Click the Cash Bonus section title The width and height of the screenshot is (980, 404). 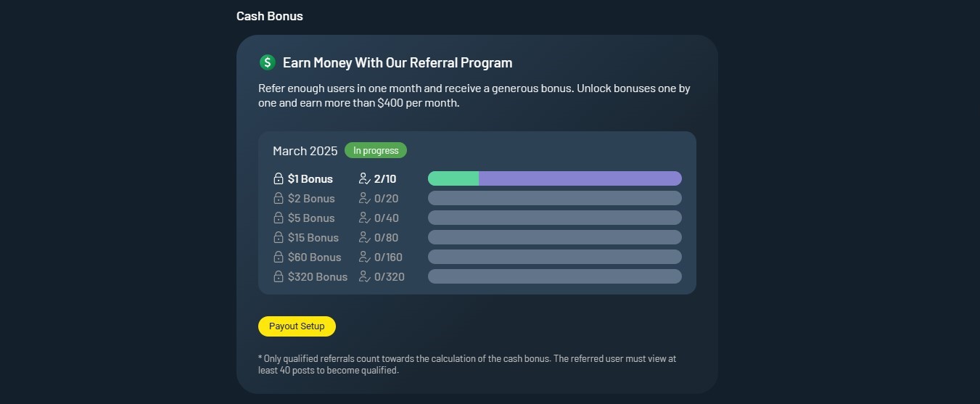pos(270,16)
